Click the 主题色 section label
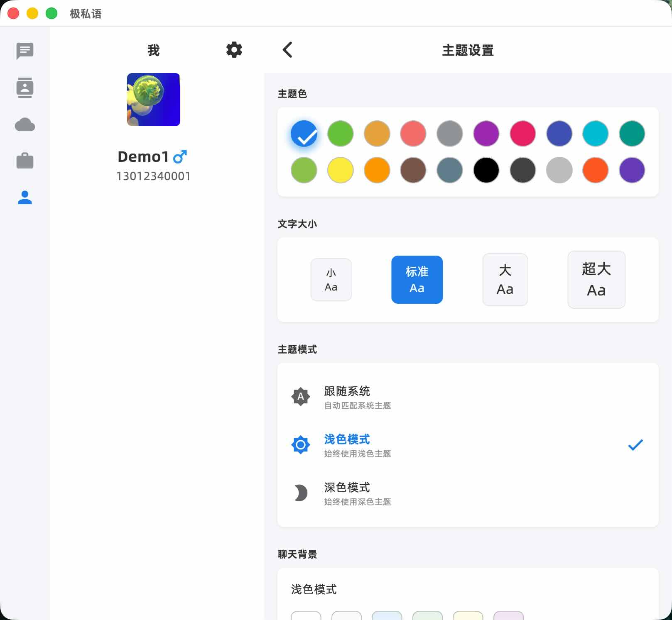This screenshot has height=620, width=672. click(292, 94)
